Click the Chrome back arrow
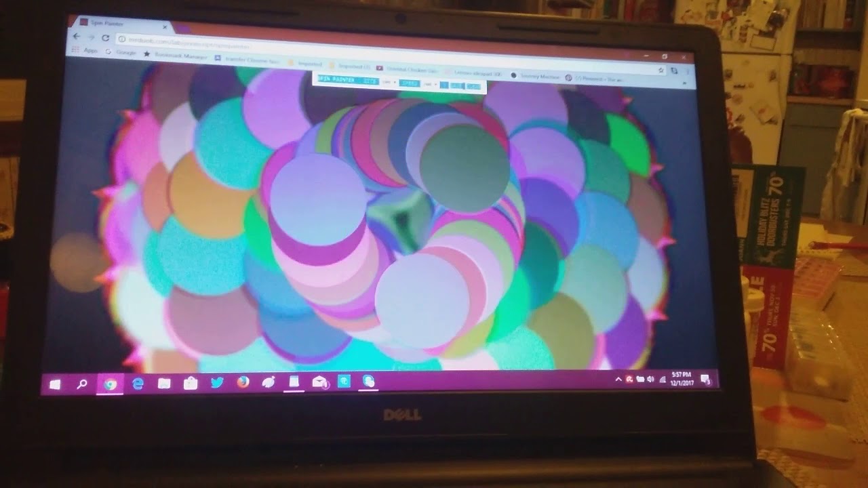This screenshot has width=868, height=488. (x=77, y=35)
